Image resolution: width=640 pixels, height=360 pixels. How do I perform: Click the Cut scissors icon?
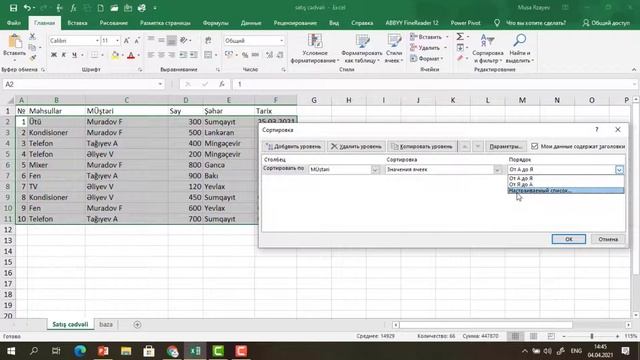[x=32, y=37]
